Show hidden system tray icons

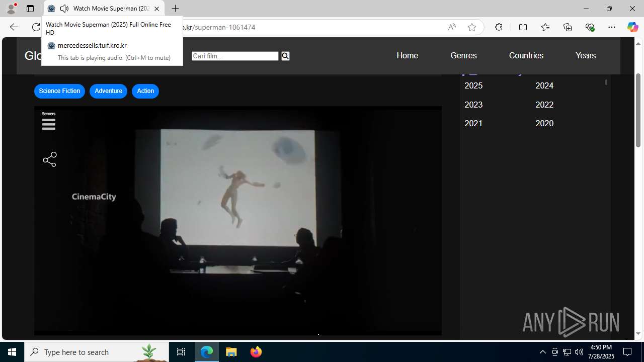point(542,352)
